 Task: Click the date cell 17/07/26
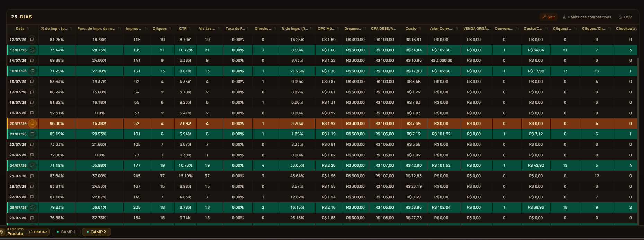tap(18, 92)
